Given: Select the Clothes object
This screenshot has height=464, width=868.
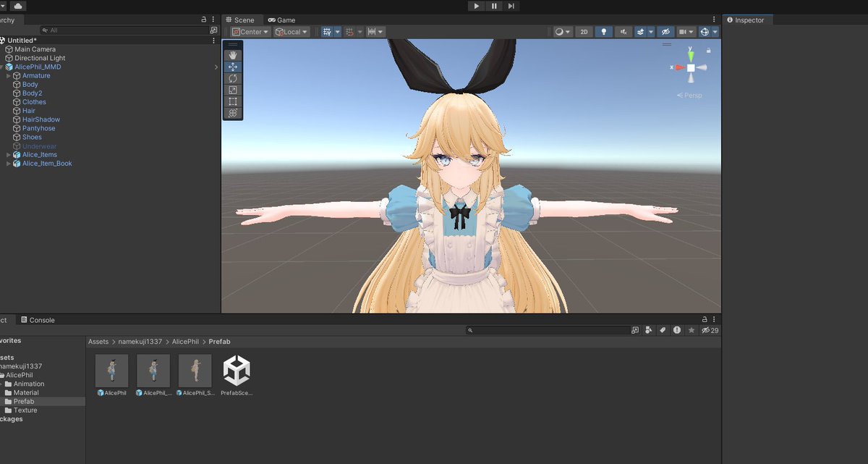Looking at the screenshot, I should coord(34,102).
